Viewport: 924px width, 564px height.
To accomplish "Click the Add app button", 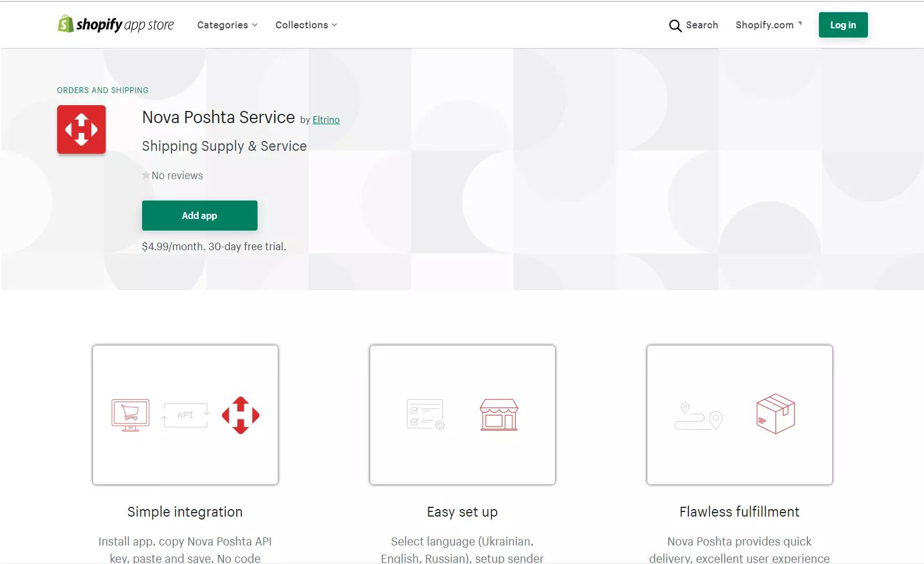I will pyautogui.click(x=200, y=216).
